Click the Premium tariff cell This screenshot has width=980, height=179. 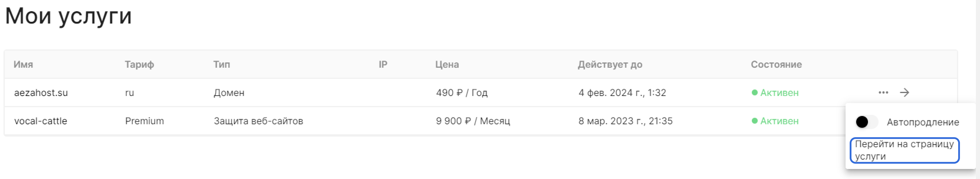[144, 121]
